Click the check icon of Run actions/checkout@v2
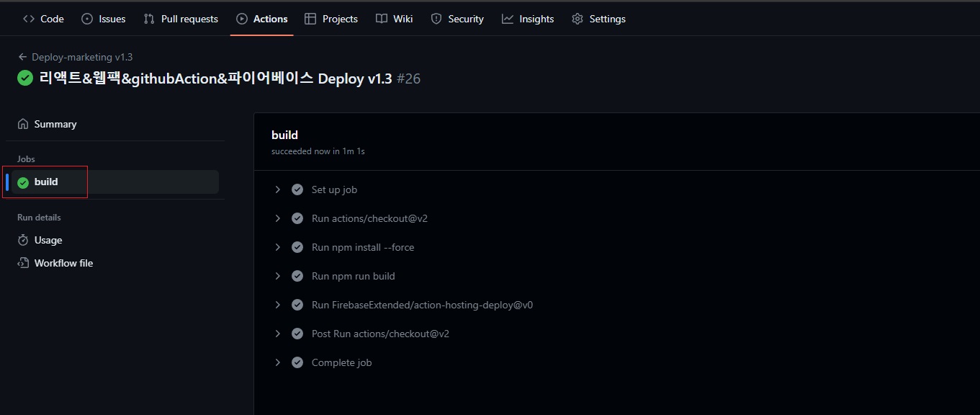The image size is (980, 415). (x=297, y=218)
